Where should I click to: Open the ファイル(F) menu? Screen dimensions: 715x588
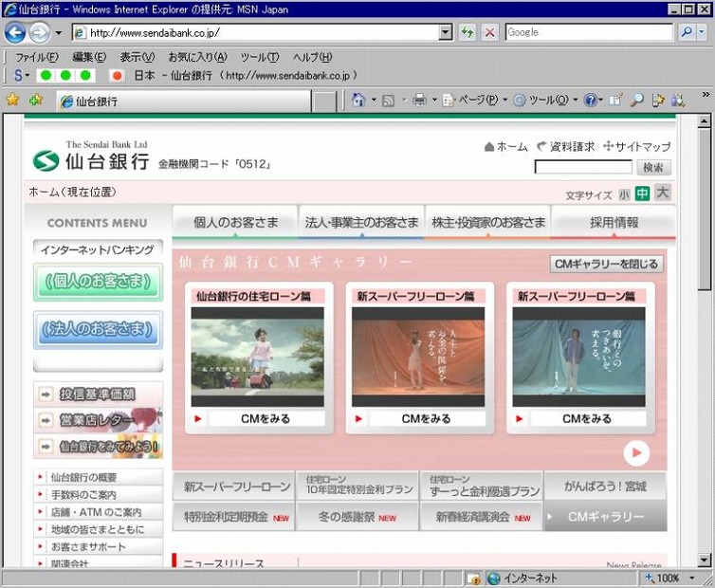[x=37, y=57]
